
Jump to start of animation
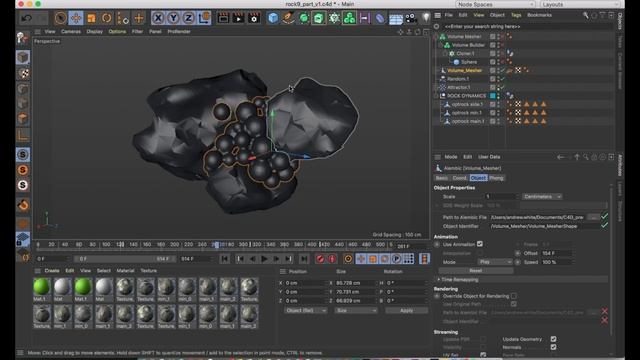pos(224,259)
